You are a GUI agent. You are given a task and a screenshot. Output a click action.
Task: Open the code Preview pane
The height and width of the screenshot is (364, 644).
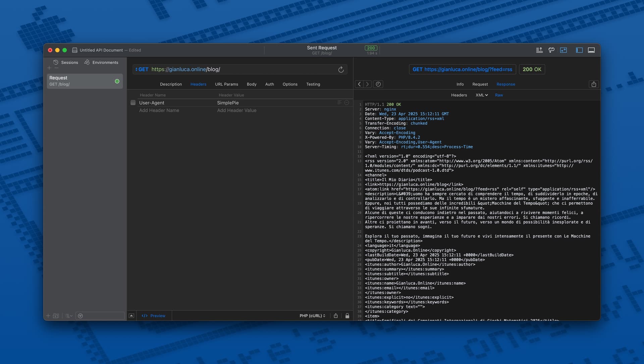(154, 316)
